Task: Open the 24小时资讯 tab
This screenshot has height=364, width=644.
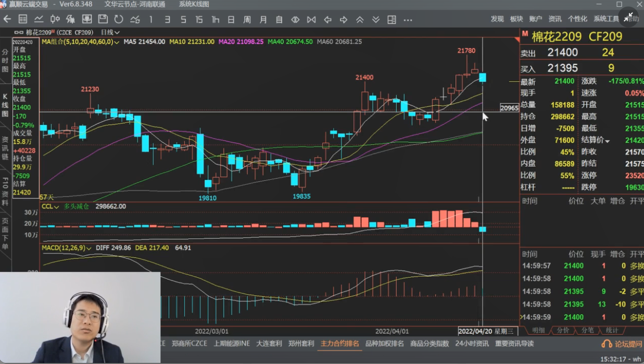Action: [472, 344]
